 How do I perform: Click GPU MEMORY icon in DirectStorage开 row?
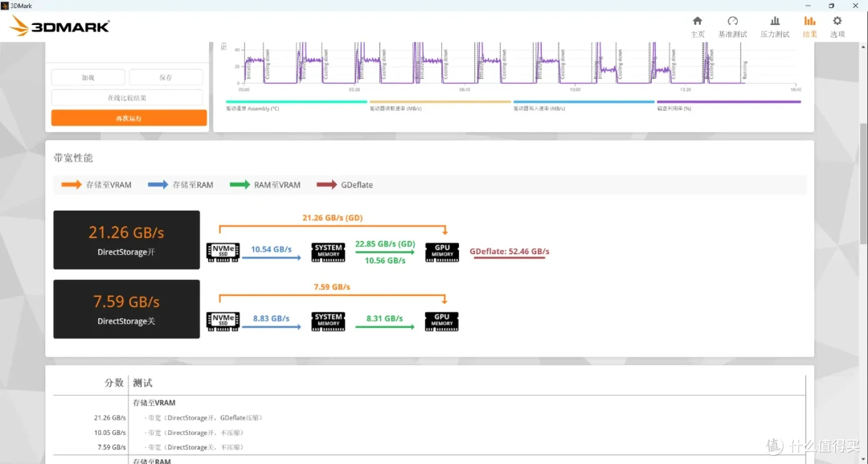[442, 252]
